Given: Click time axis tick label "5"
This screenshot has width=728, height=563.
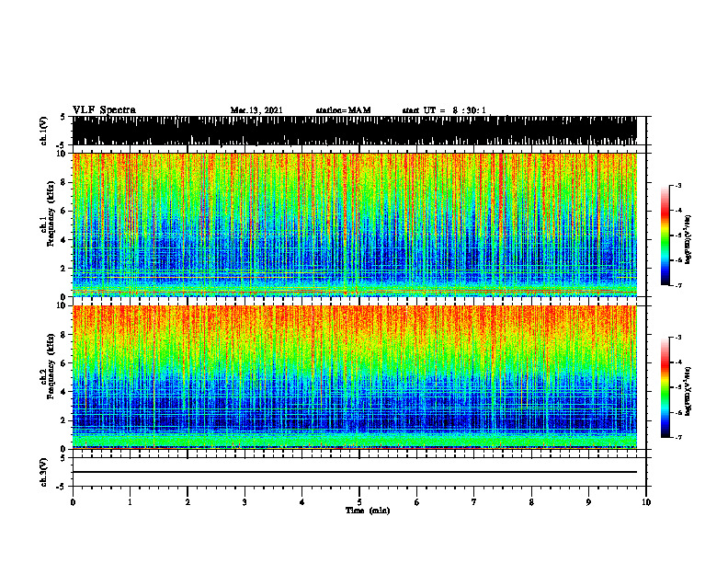Looking at the screenshot, I should pyautogui.click(x=359, y=502).
